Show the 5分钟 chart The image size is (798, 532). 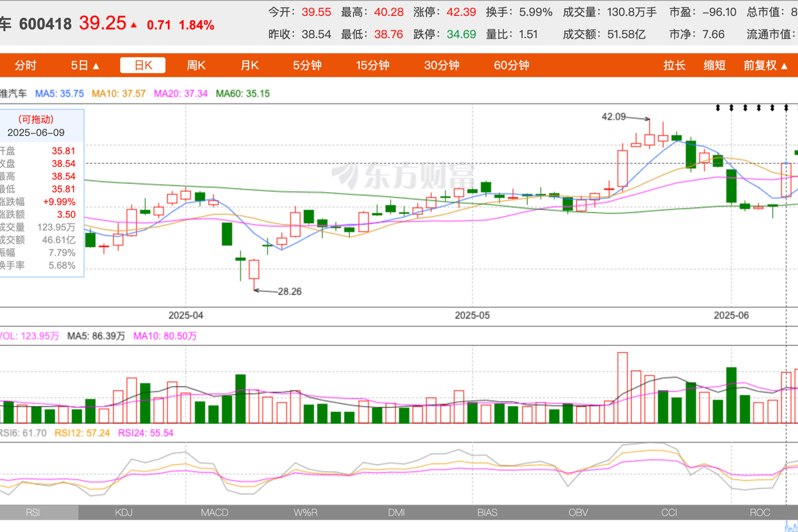click(x=307, y=66)
